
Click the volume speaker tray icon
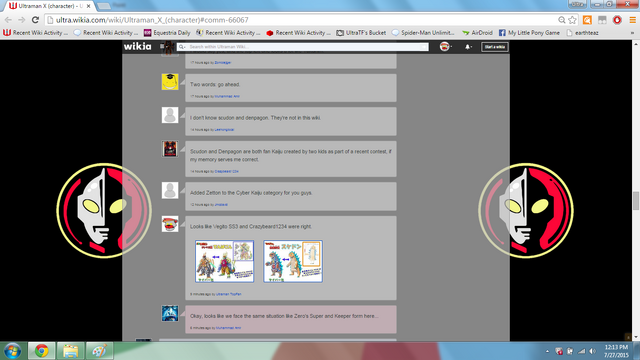[x=592, y=351]
